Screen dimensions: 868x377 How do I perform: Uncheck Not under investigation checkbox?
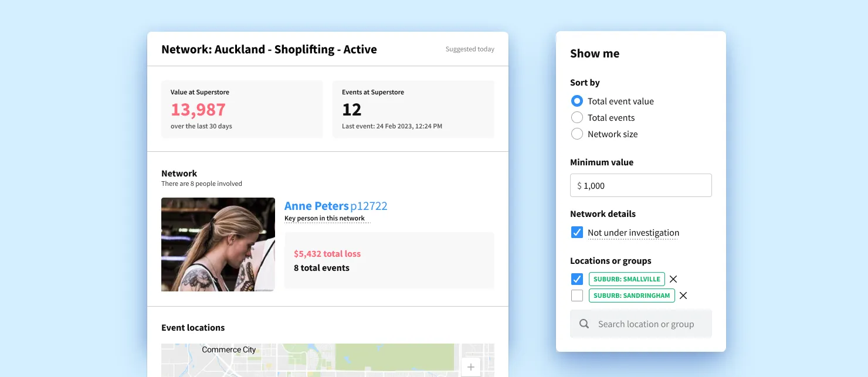pos(577,232)
